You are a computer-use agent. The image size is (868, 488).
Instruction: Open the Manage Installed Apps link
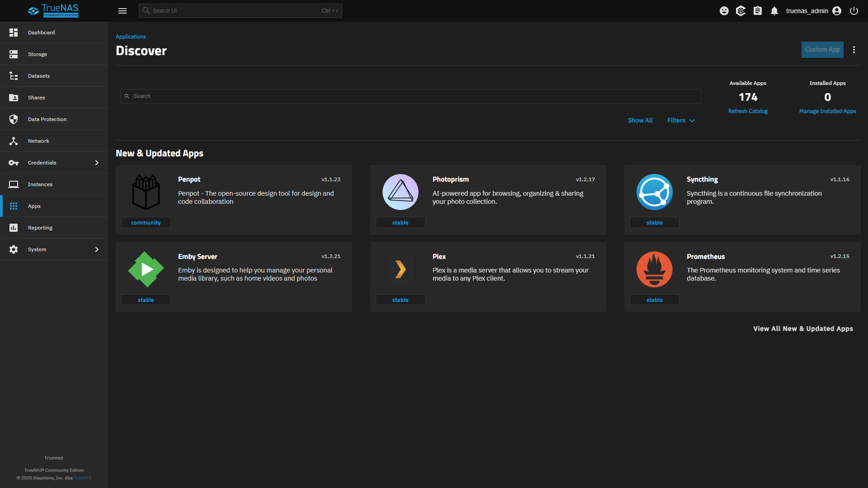(x=827, y=111)
